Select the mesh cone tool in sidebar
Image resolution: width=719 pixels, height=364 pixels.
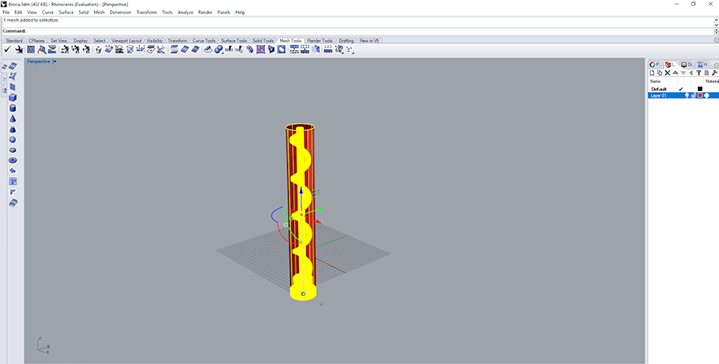coord(13,119)
